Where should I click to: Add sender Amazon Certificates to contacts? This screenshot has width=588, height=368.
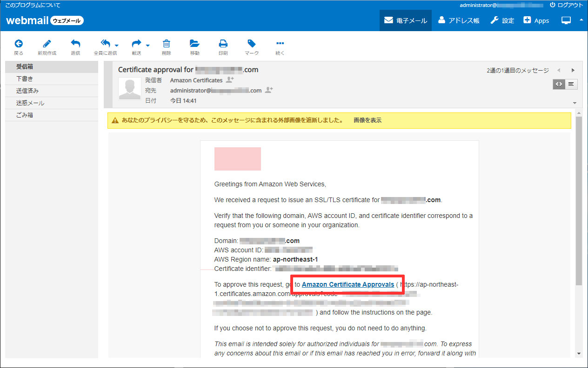(230, 80)
